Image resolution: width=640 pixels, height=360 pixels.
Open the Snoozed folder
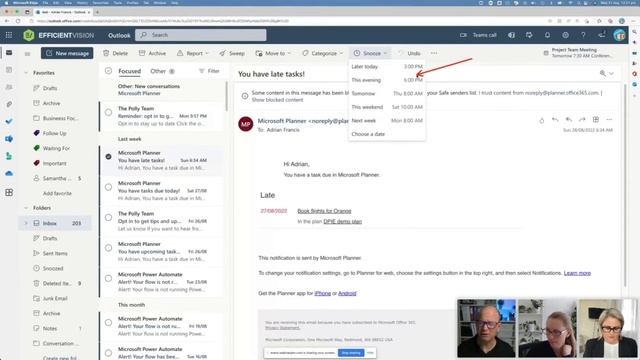point(53,269)
